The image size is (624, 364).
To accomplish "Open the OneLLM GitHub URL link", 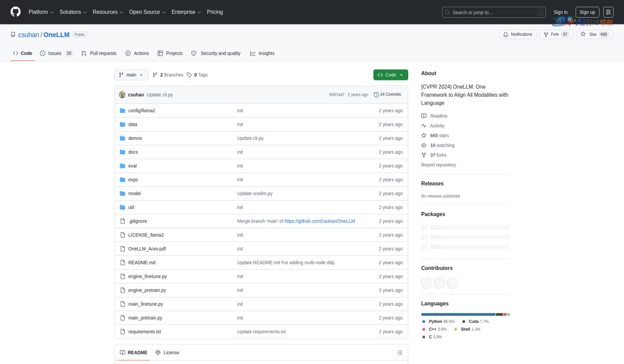I will (319, 221).
